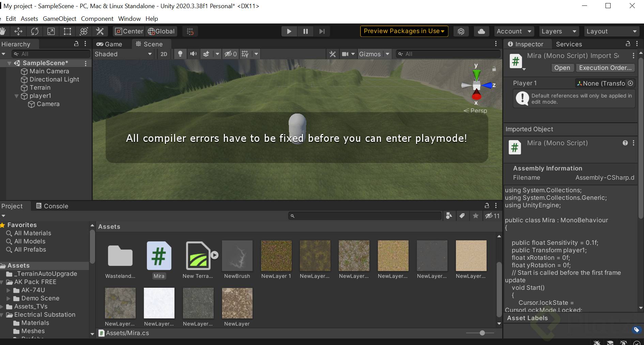Collapse the player1 hierarchy item

click(16, 96)
